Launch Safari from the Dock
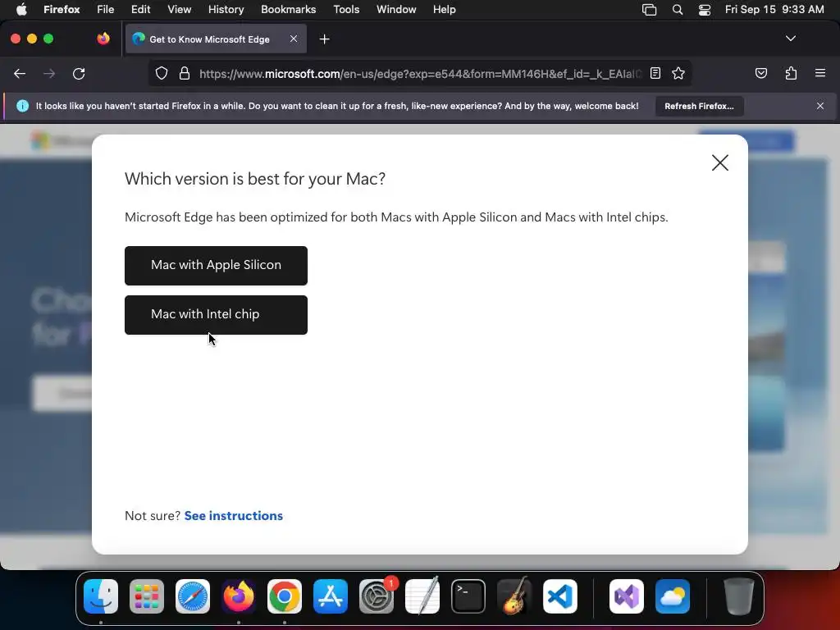The height and width of the screenshot is (630, 840). pos(193,596)
